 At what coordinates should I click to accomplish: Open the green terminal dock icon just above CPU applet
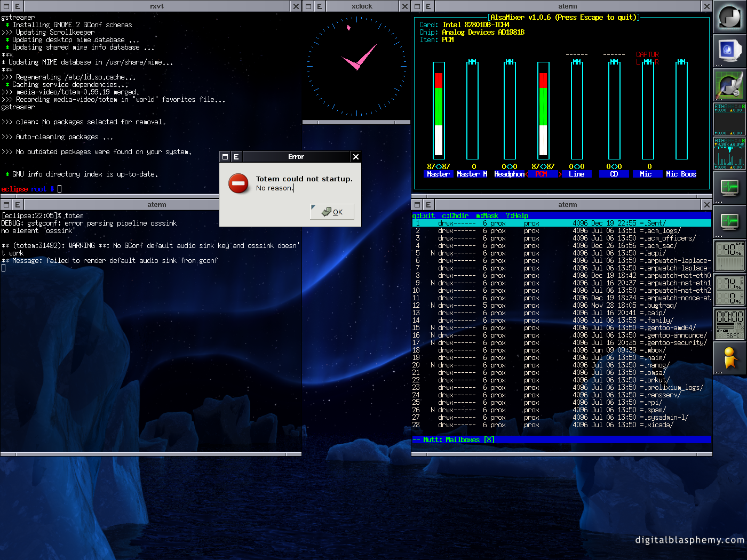pos(729,222)
